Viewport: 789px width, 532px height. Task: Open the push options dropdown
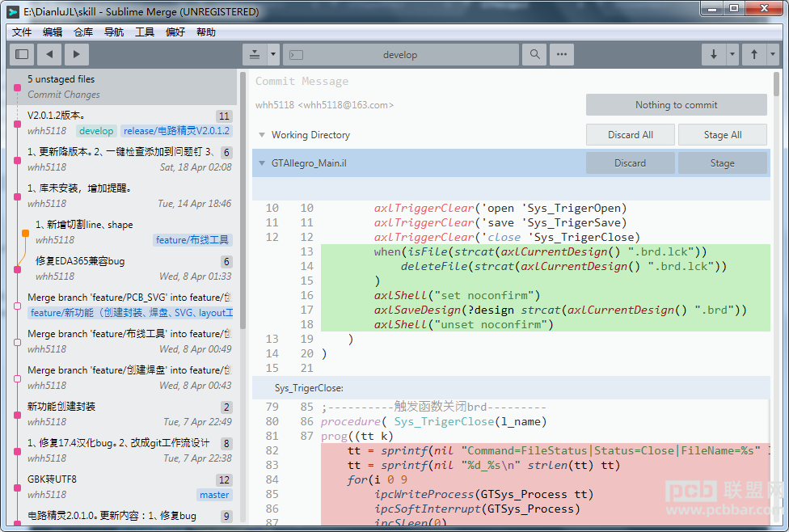point(773,54)
